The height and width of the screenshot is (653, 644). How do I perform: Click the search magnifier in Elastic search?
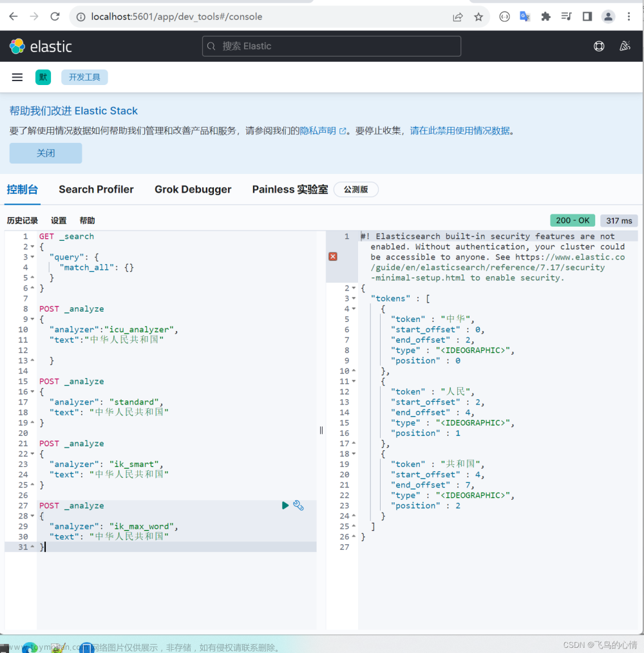[x=211, y=46]
